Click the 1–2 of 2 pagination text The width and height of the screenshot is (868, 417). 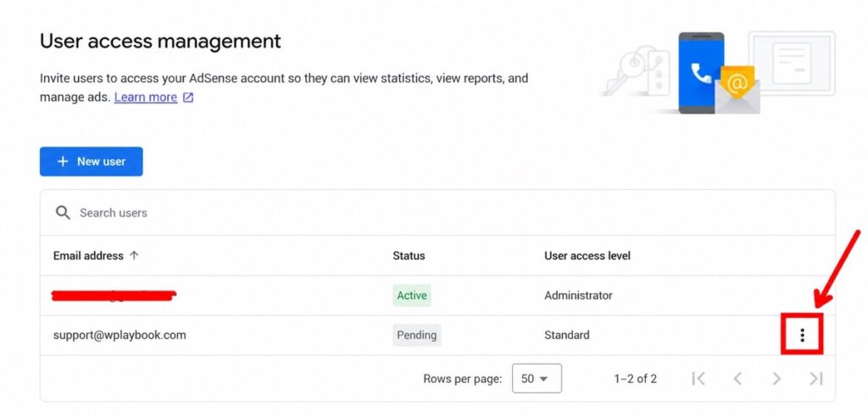click(636, 379)
